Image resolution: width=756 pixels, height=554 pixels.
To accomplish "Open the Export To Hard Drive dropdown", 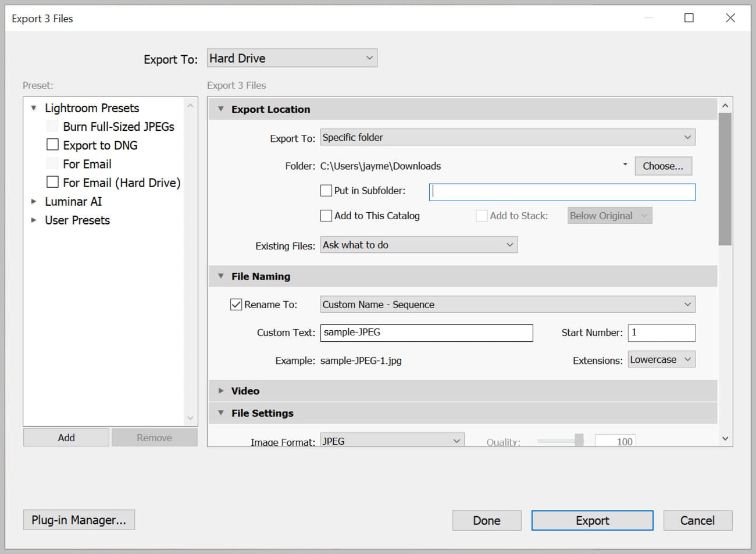I will click(x=291, y=58).
